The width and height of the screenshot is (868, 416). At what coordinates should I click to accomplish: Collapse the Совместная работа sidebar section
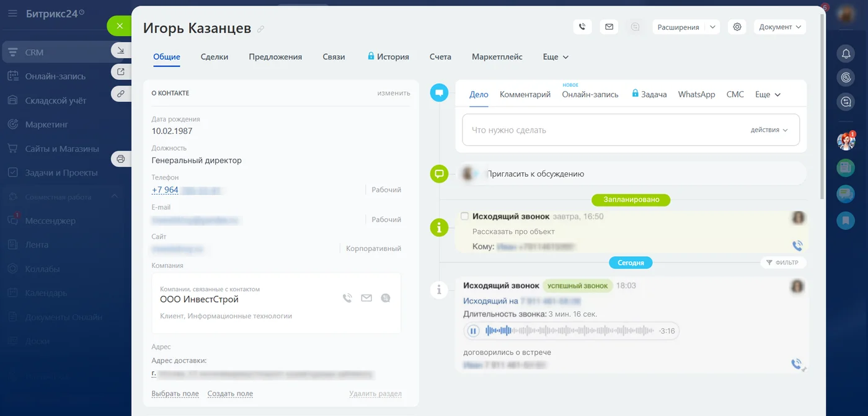[x=114, y=197]
